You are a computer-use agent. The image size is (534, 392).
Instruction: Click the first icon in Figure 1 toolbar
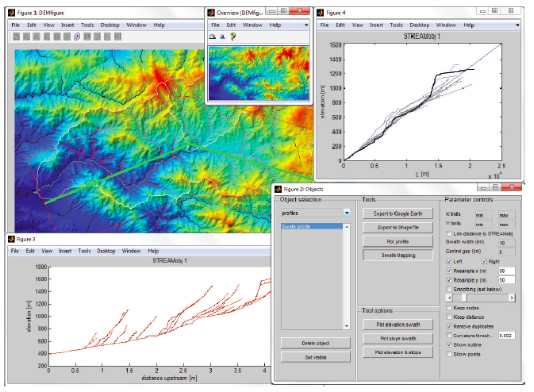(x=15, y=37)
